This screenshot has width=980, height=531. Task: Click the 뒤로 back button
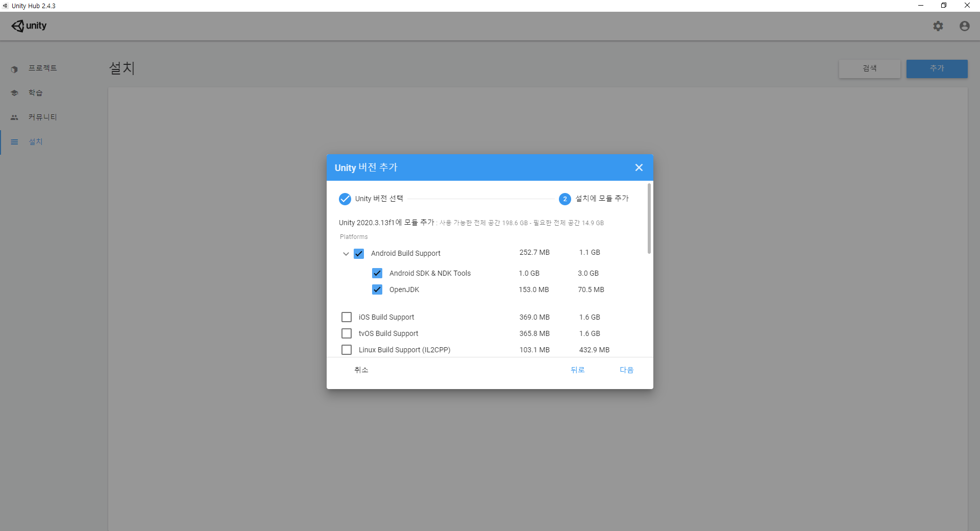click(577, 370)
